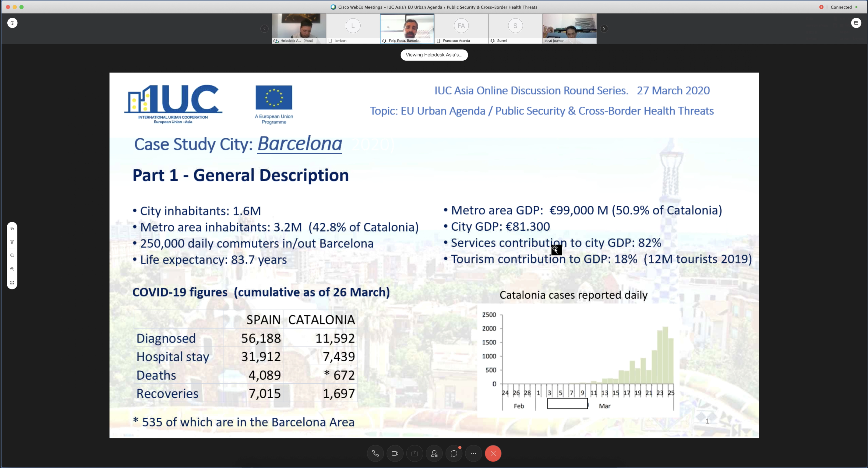Select Felip Roca's video thumbnail
The image size is (868, 468).
pos(407,28)
